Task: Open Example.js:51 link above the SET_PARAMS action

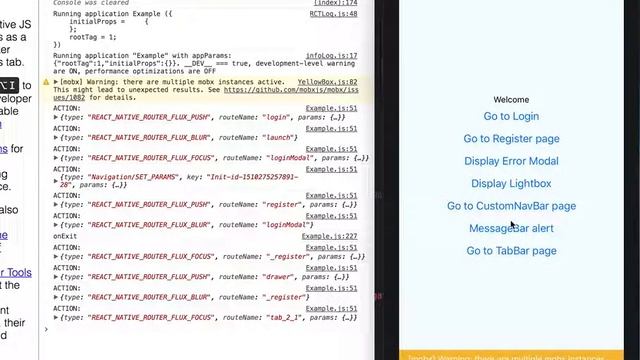Action: [x=331, y=169]
